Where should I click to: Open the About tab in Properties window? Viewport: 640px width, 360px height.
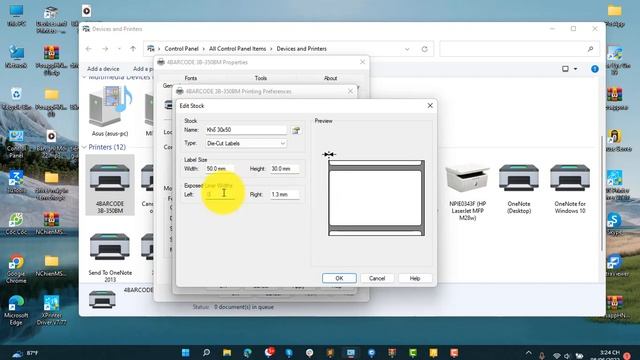(330, 78)
